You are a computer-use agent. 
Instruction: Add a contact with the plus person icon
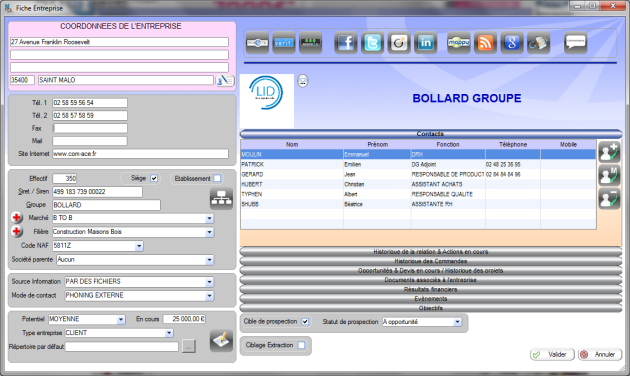[x=609, y=152]
